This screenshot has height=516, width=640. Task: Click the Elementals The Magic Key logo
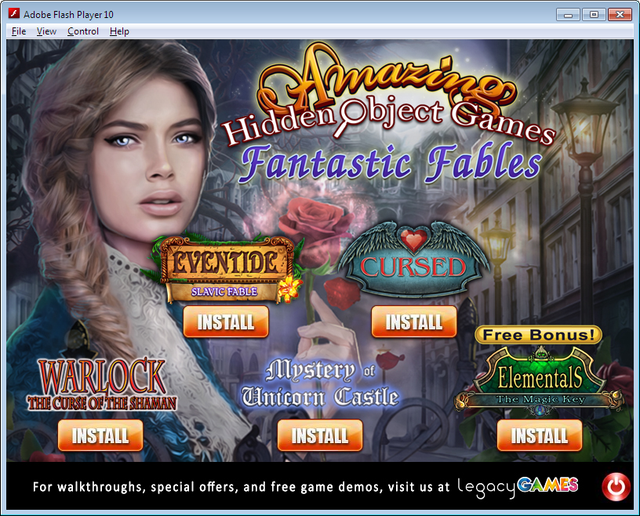(x=540, y=382)
